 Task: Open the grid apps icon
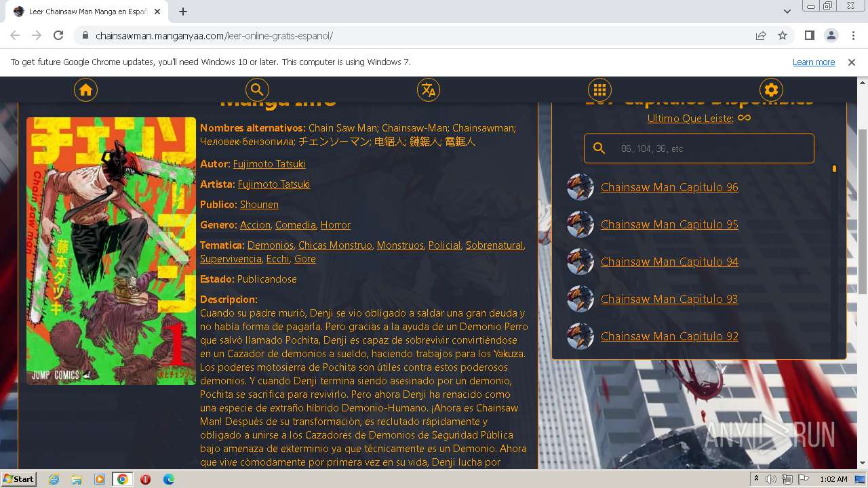click(x=599, y=90)
